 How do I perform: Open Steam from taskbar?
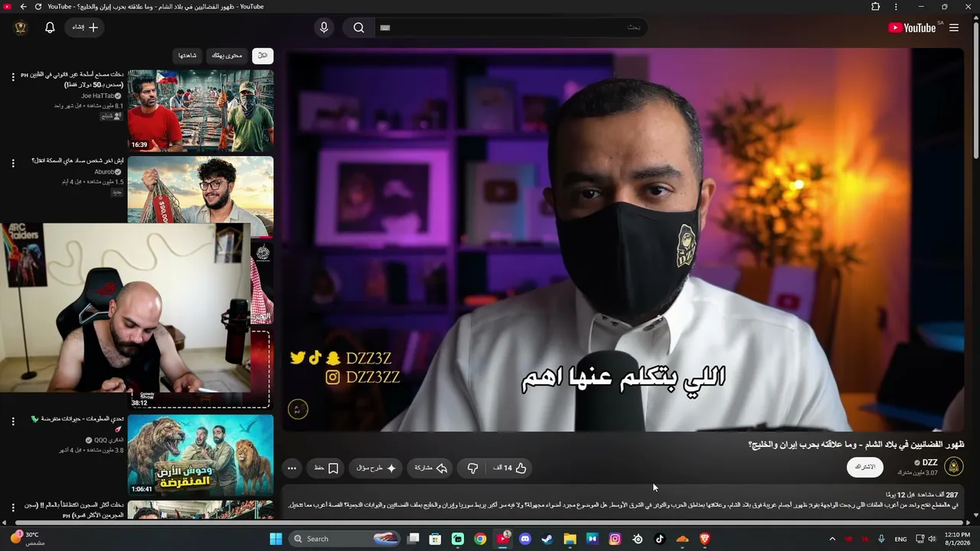click(547, 539)
